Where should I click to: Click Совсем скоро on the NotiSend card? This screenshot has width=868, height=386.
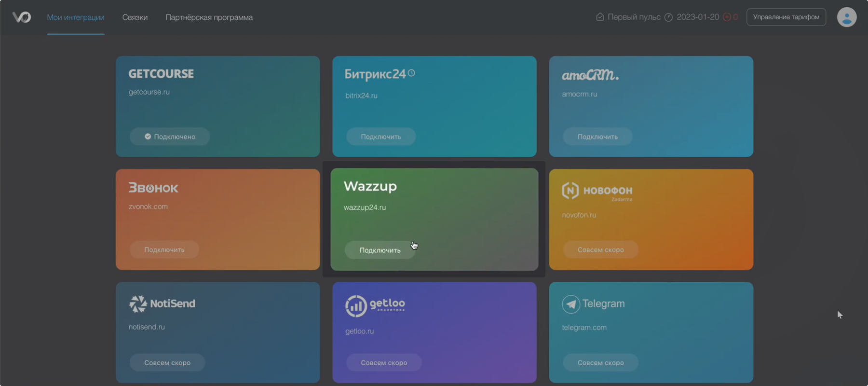(x=167, y=362)
